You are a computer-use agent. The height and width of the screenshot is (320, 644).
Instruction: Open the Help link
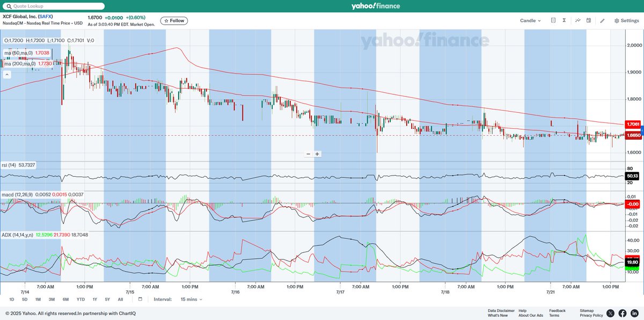click(x=523, y=310)
